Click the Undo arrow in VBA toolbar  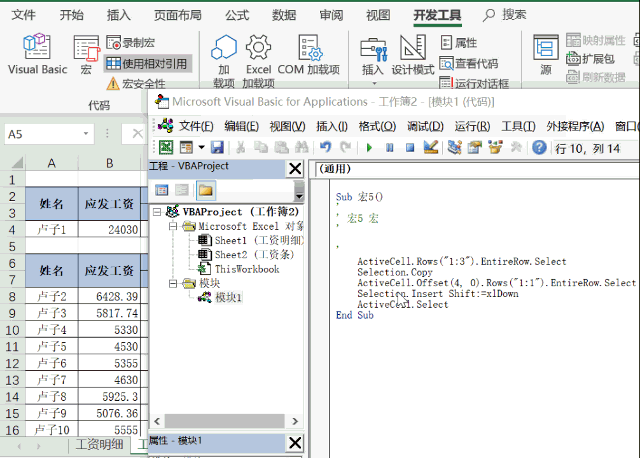pos(325,147)
